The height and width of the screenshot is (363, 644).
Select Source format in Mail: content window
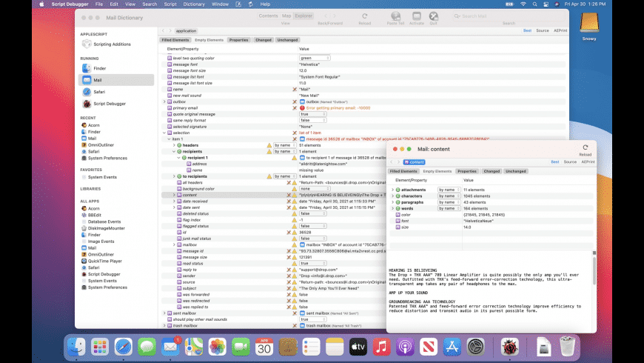(x=570, y=162)
